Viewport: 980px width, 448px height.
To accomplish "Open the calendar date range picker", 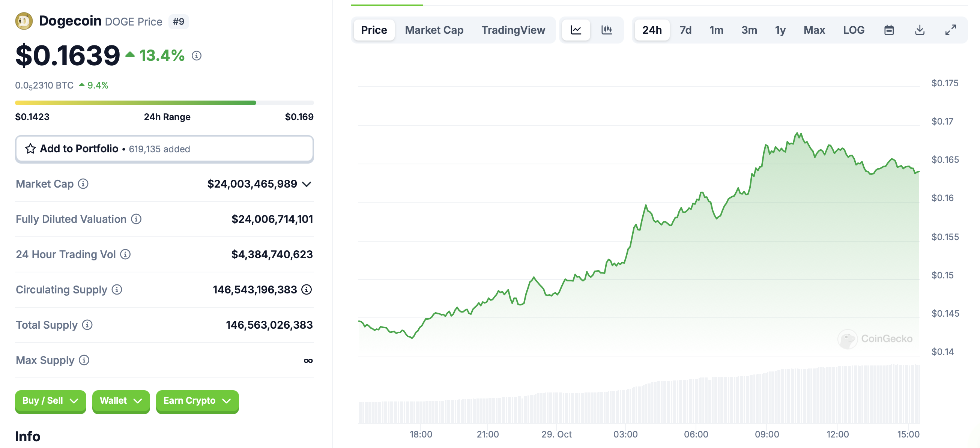I will click(x=889, y=30).
